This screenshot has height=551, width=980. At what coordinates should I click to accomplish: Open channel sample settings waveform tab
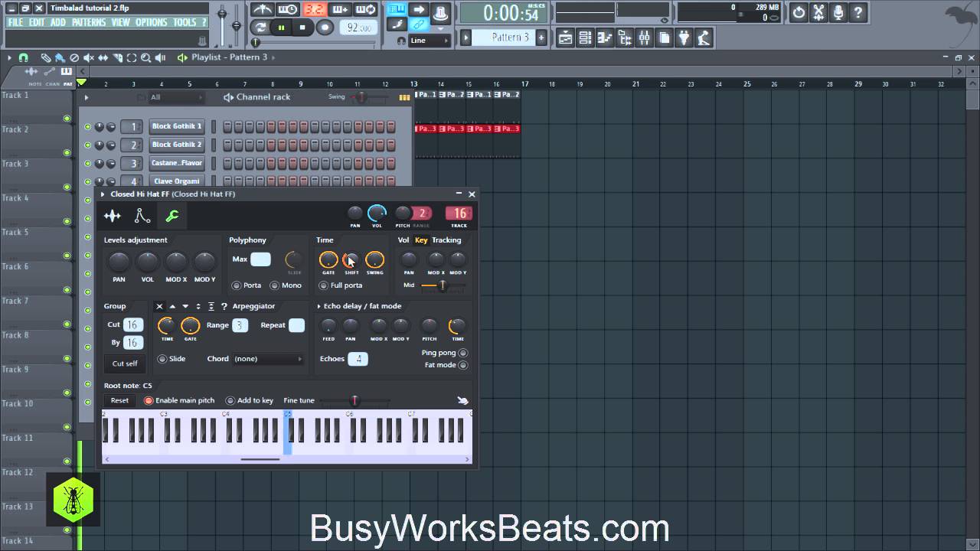click(113, 217)
